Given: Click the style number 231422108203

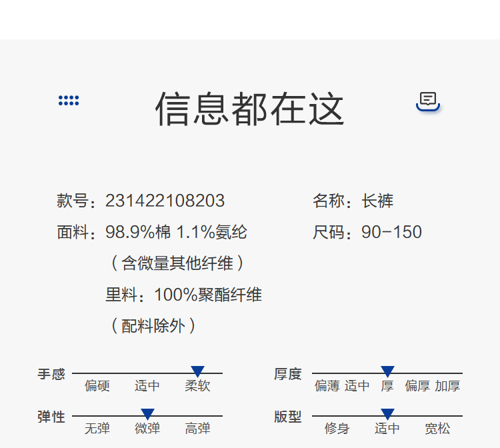Looking at the screenshot, I should [x=165, y=201].
